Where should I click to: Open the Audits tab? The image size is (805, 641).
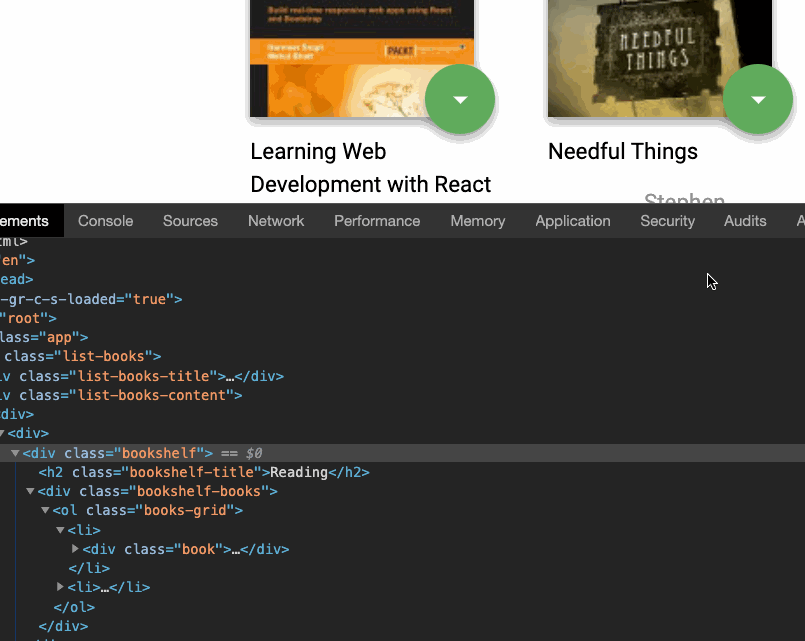coord(745,221)
